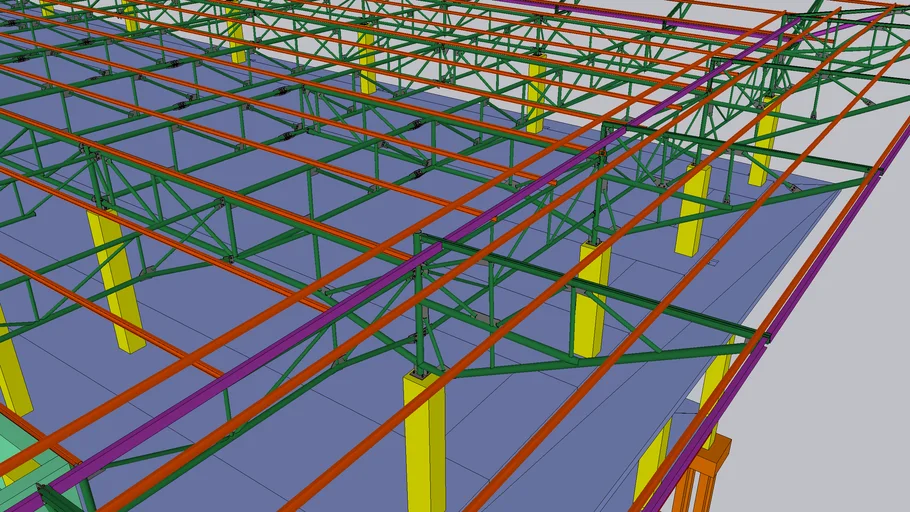Select the yellow column under the central green truss
910x512 pixels.
[590, 300]
